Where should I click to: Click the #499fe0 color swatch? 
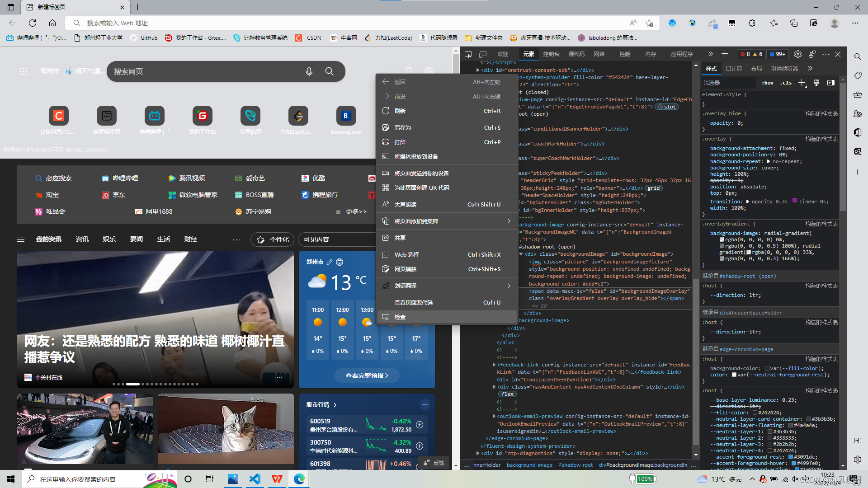793,463
